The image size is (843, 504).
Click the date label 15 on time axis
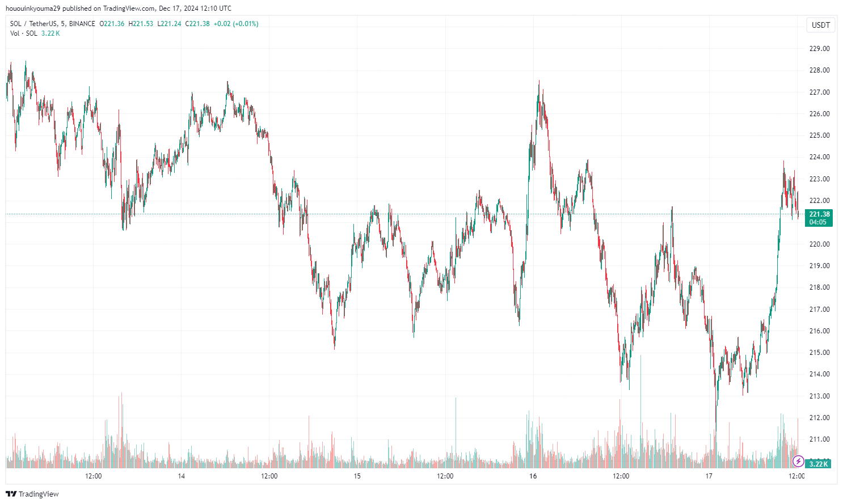pyautogui.click(x=357, y=476)
